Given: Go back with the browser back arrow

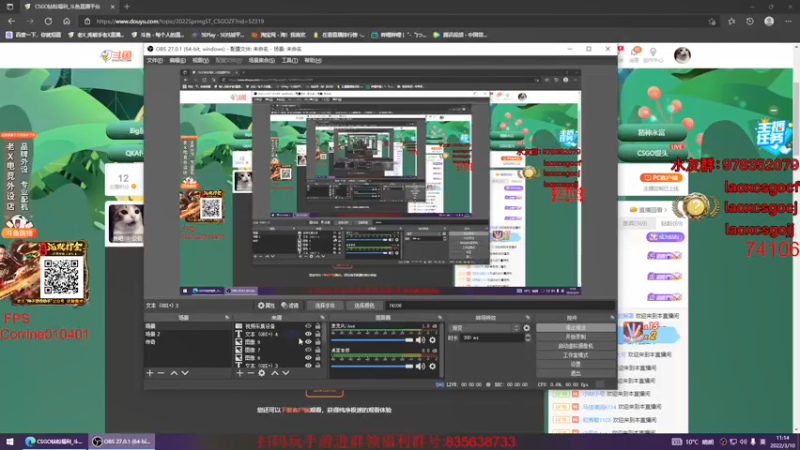Looking at the screenshot, I should pyautogui.click(x=11, y=21).
